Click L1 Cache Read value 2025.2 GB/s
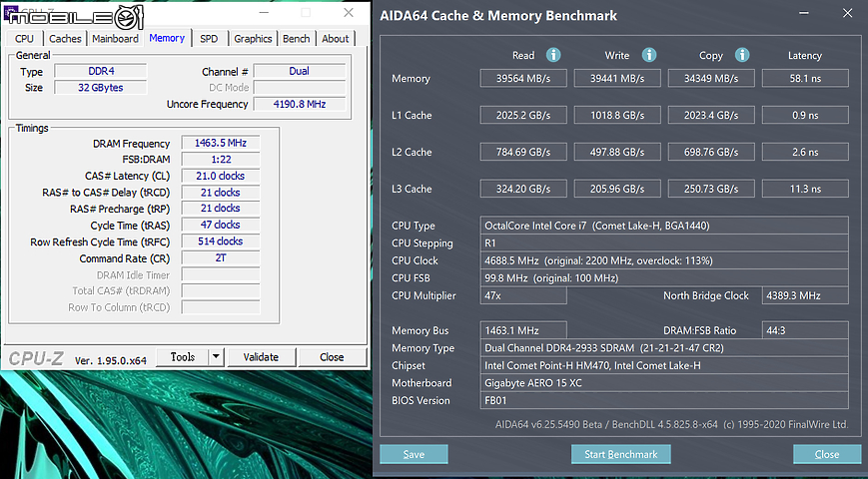This screenshot has width=868, height=479. 523,115
